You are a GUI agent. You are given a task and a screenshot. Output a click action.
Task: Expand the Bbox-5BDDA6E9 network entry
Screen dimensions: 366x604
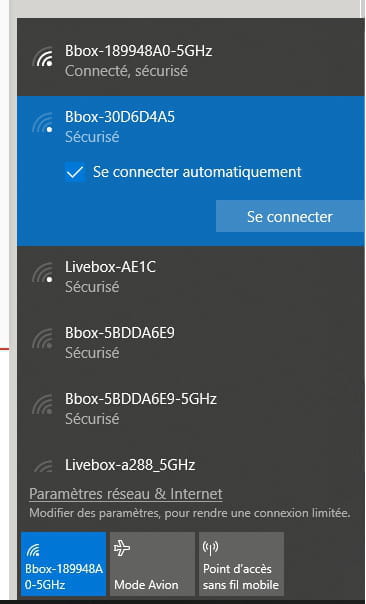coord(191,342)
